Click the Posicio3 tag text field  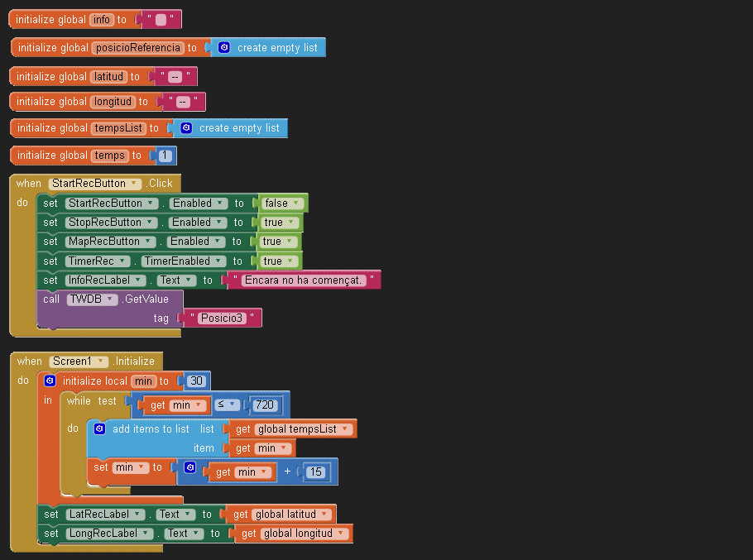(x=223, y=318)
